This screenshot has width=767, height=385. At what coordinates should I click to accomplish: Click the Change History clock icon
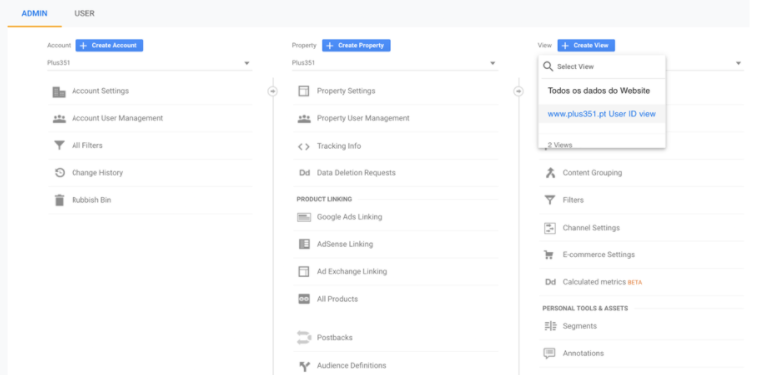pos(60,173)
